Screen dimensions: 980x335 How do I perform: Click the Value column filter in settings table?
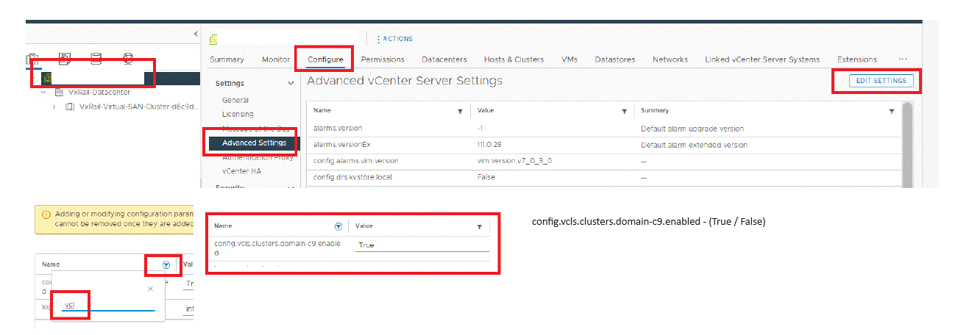(x=625, y=111)
